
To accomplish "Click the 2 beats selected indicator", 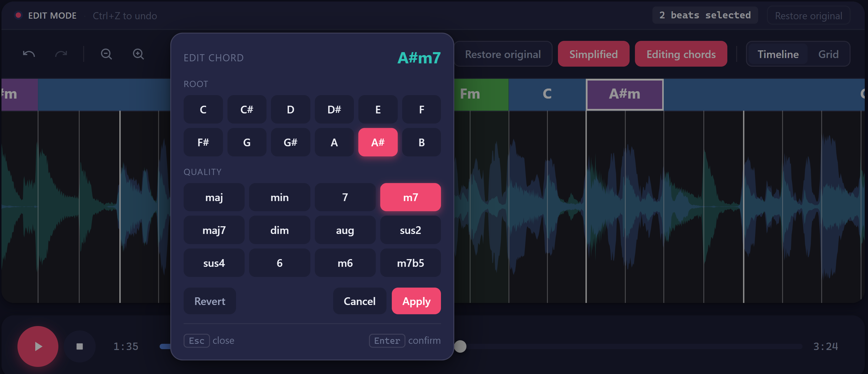I will (705, 15).
